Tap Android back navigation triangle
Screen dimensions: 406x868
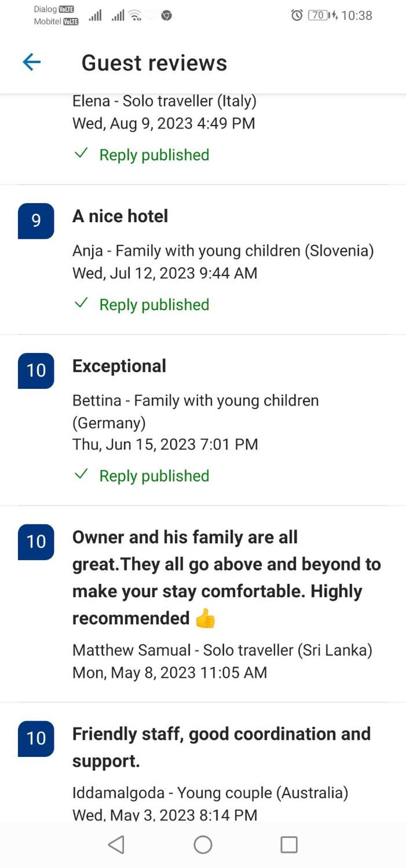pos(116,845)
